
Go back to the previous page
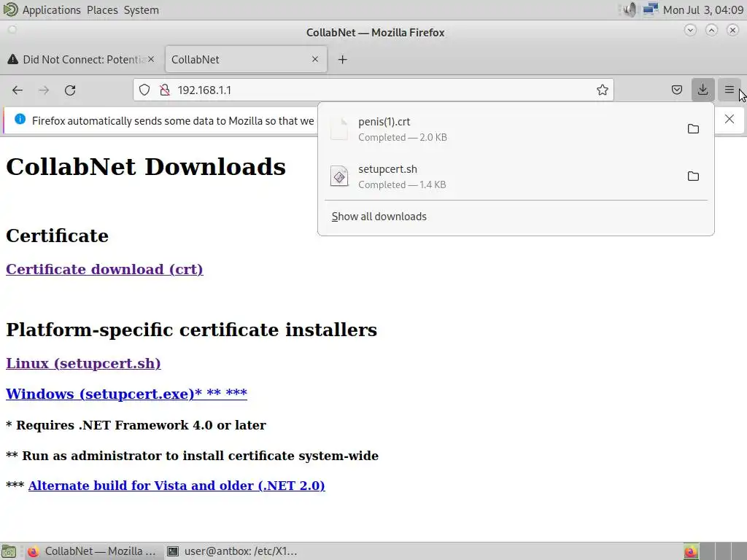pyautogui.click(x=18, y=90)
